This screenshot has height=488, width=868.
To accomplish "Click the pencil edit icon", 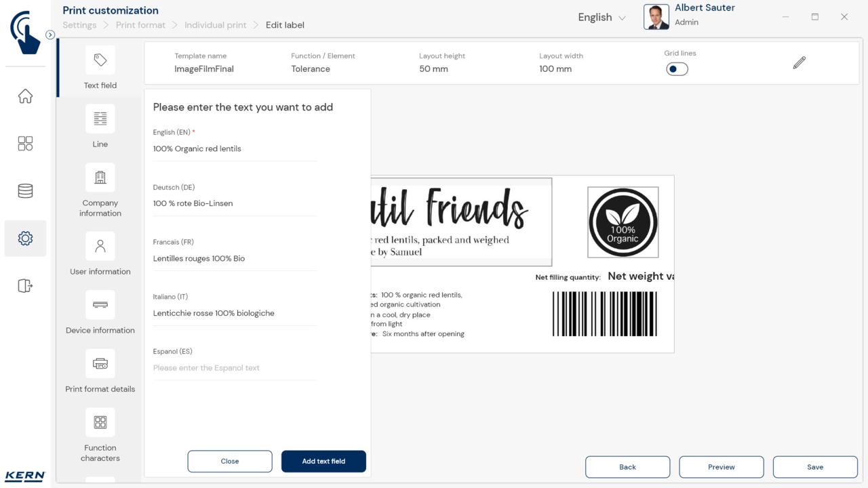I will click(799, 63).
